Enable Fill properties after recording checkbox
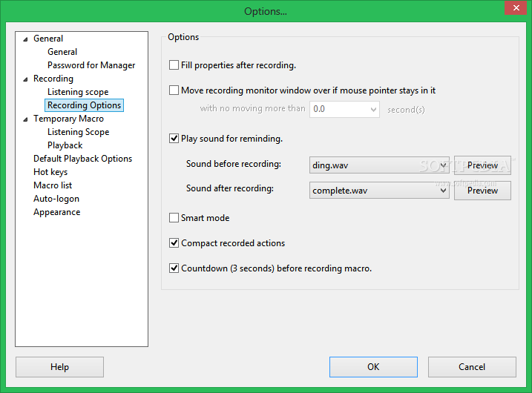The height and width of the screenshot is (393, 532). 174,65
